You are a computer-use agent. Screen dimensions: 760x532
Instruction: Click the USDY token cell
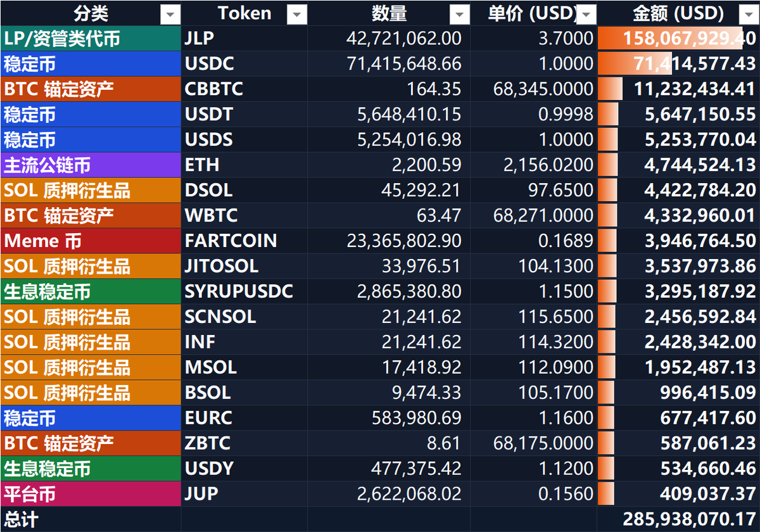click(244, 469)
